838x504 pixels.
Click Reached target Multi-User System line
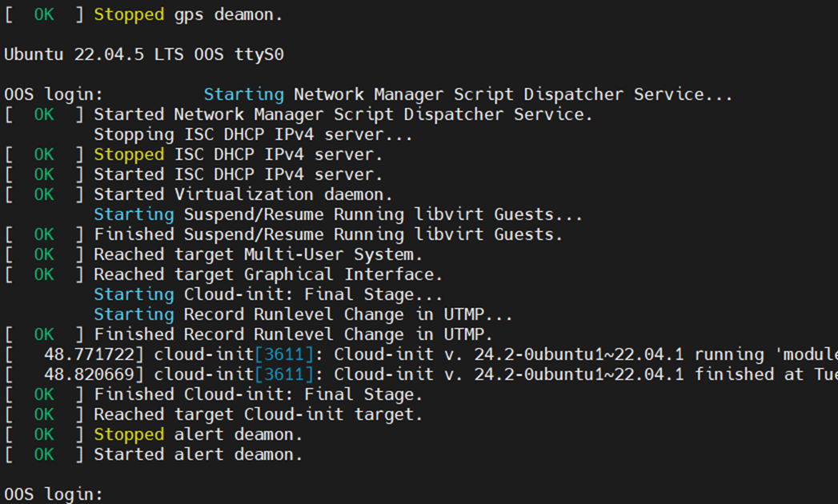point(213,254)
